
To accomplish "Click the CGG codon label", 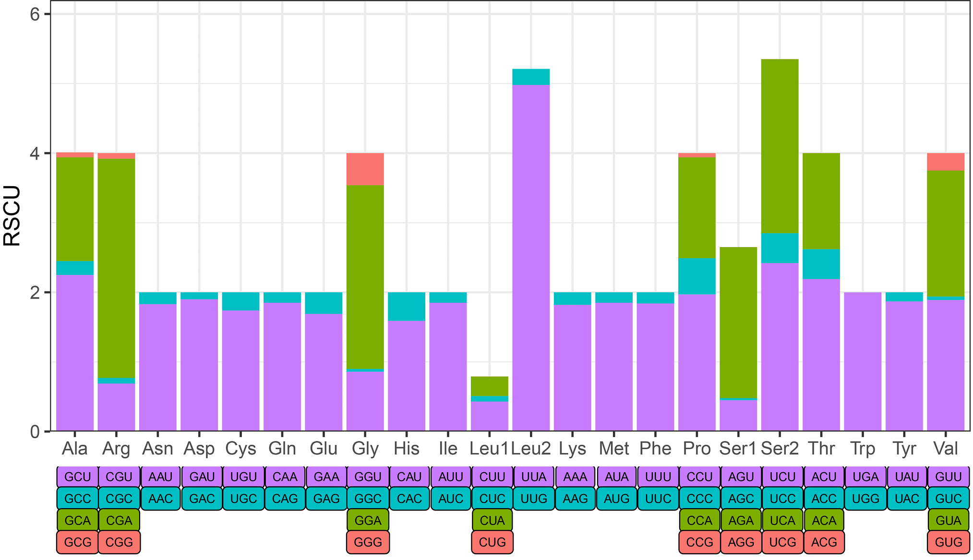I will tap(119, 542).
